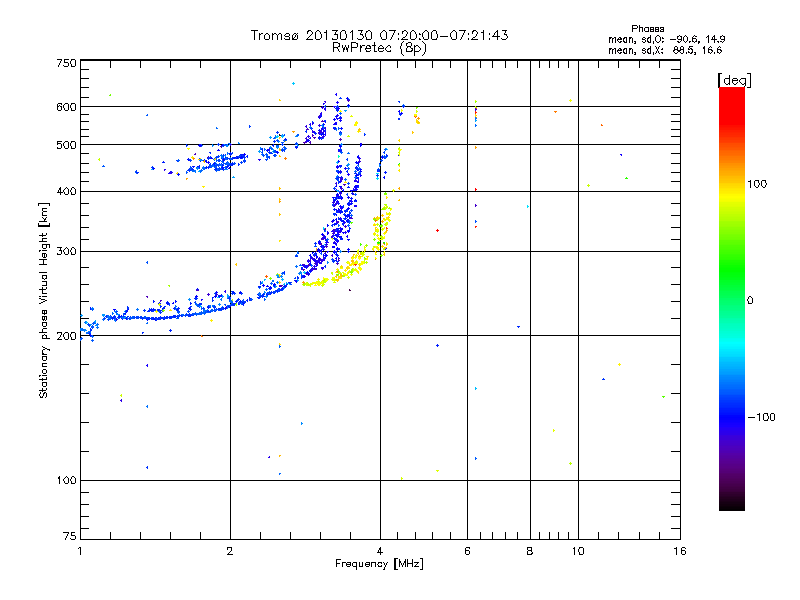Click the 0 tick label beside the colorbar
Image resolution: width=800 pixels, height=600 pixels.
point(751,300)
